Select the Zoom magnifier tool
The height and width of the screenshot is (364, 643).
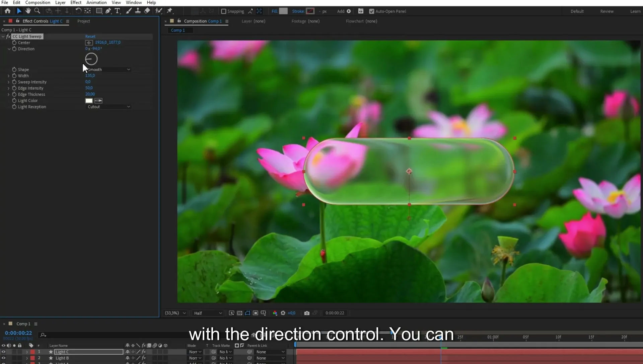click(x=37, y=11)
